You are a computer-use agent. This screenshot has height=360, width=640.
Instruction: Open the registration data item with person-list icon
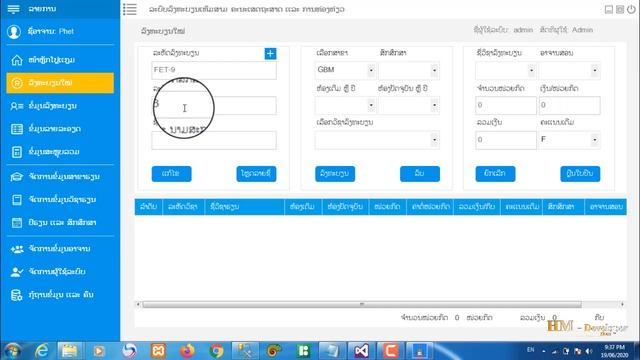point(60,106)
